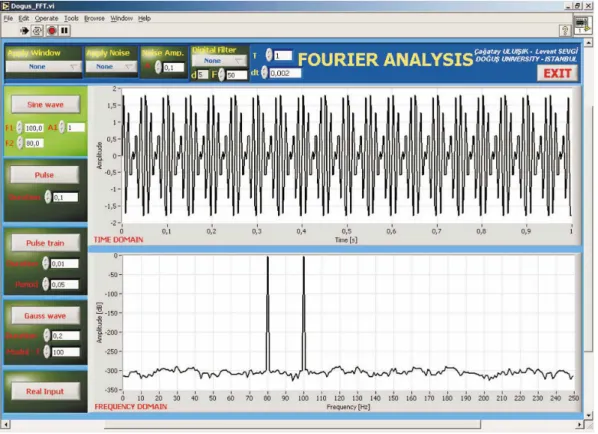This screenshot has width=598, height=434.
Task: Click the Run Continuously toolbar icon
Action: pyautogui.click(x=37, y=31)
